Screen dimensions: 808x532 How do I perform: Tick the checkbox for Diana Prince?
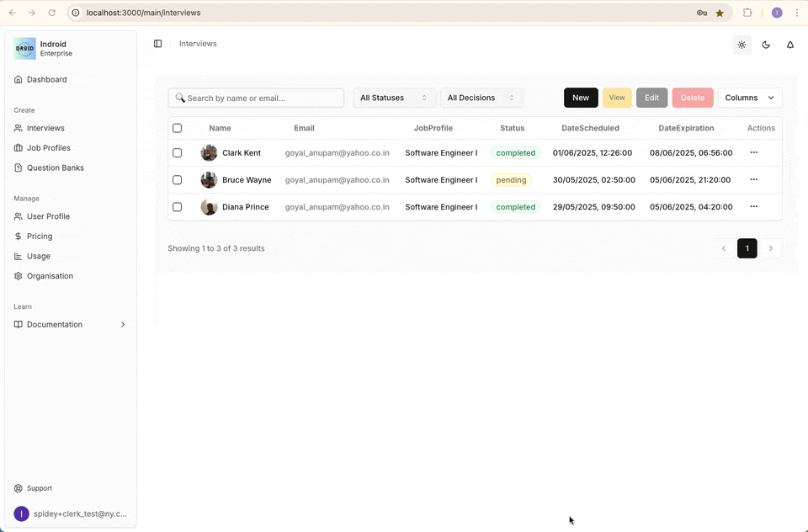point(177,207)
